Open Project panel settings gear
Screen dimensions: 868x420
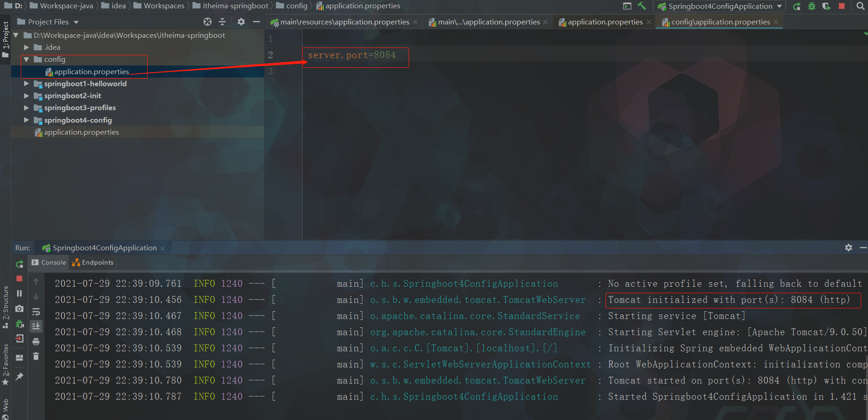tap(241, 22)
